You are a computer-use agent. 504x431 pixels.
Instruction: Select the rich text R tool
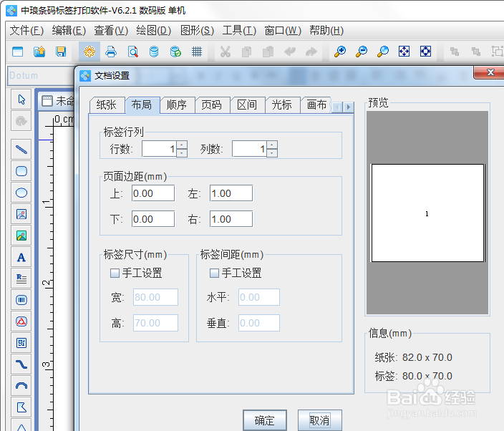[x=21, y=279]
